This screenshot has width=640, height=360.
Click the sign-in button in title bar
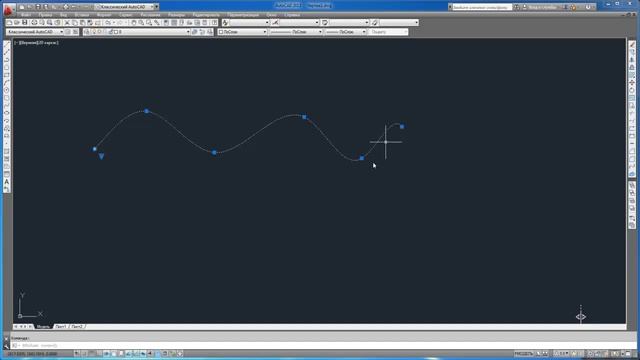click(543, 7)
